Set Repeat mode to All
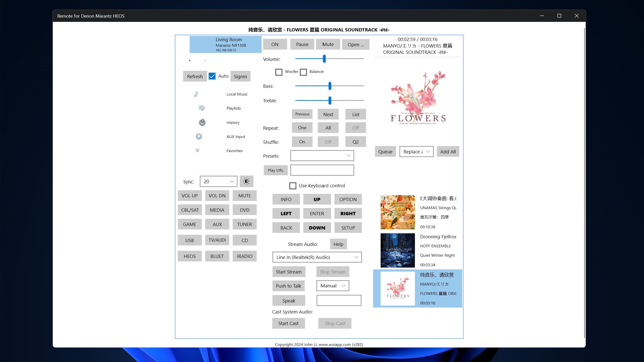This screenshot has width=644, height=362. point(328,127)
